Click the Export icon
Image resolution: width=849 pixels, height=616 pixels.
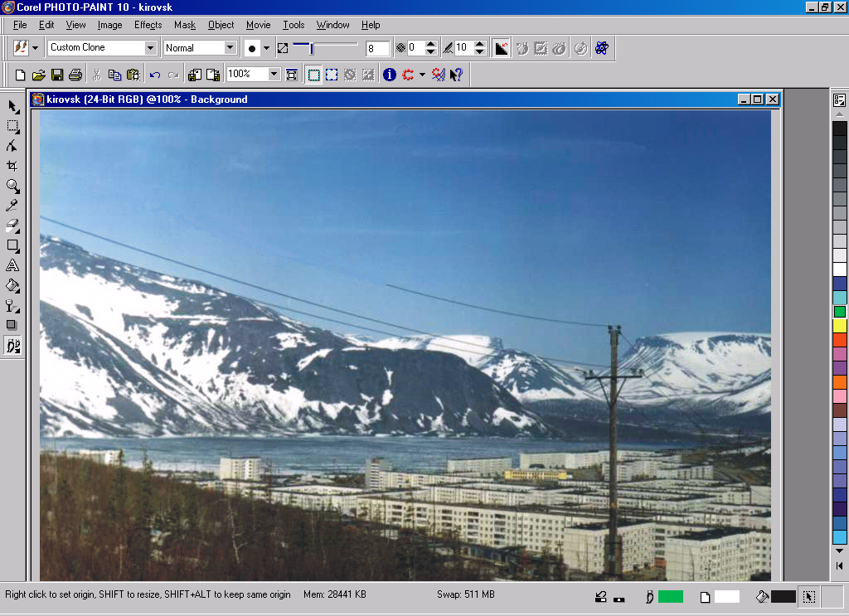[x=213, y=75]
